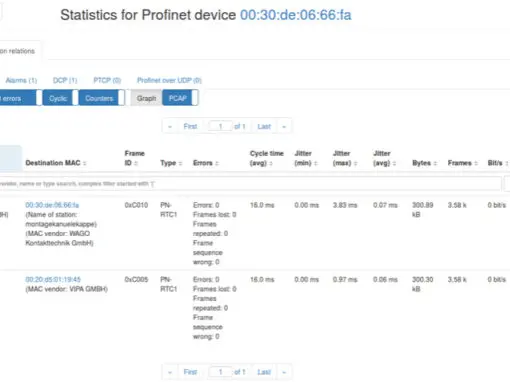Sort by Jitter (max) icon
Viewport: 510px width, 382px height.
[x=355, y=163]
